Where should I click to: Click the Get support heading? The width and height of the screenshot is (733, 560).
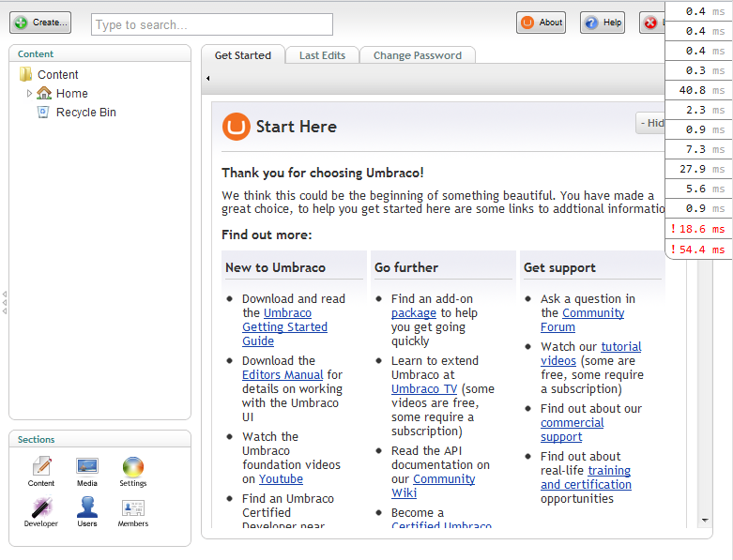[559, 267]
